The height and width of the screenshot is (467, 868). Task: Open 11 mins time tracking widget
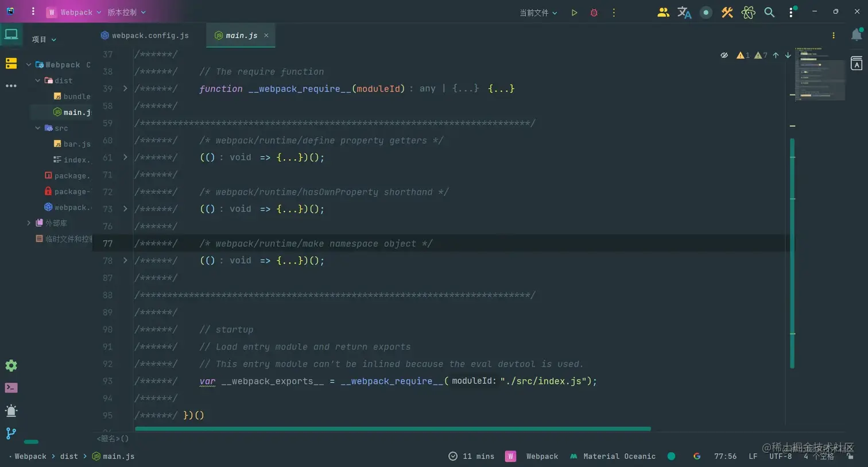[471, 456]
